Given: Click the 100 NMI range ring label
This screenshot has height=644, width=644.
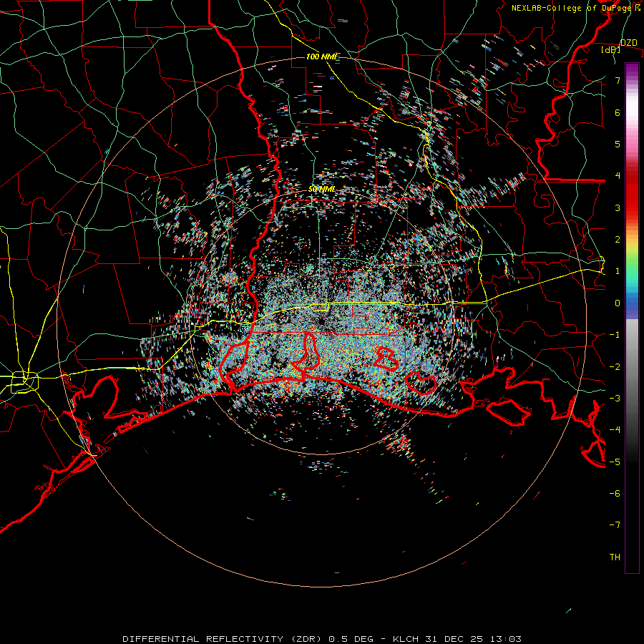Looking at the screenshot, I should click(322, 57).
